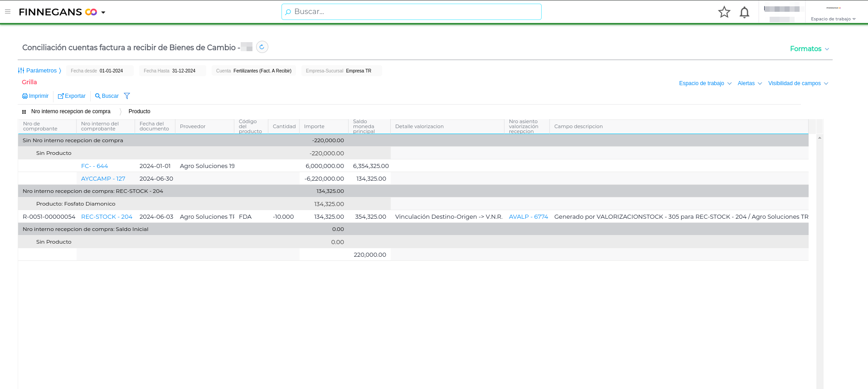Export the grid with Exportar
Screen dimensions: 868x389
click(72, 96)
